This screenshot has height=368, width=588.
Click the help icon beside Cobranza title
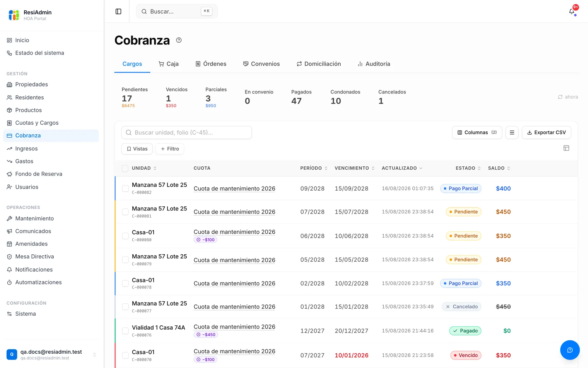179,40
